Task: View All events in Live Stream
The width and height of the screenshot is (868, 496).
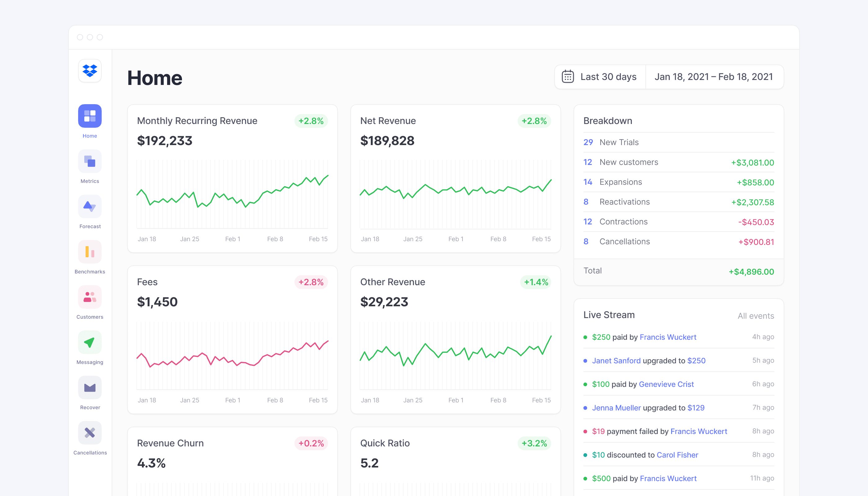Action: 756,316
